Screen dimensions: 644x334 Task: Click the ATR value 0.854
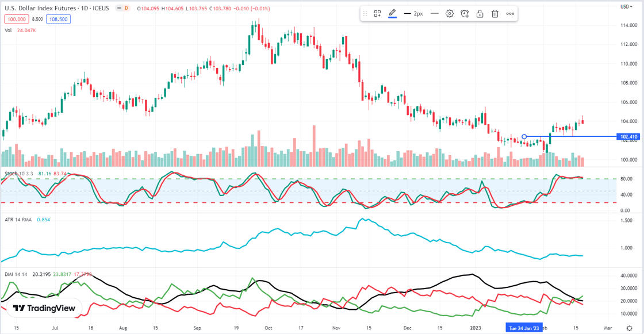click(44, 220)
